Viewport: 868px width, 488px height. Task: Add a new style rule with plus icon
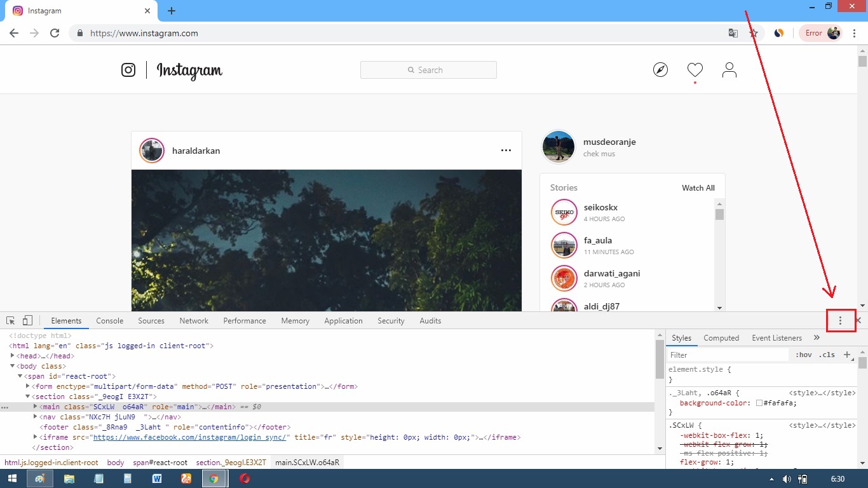(847, 355)
